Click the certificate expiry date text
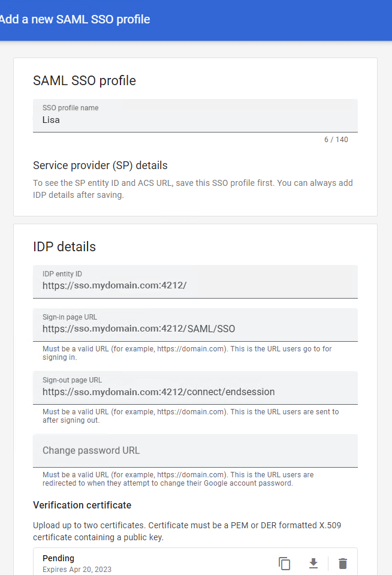392x575 pixels. pos(77,570)
